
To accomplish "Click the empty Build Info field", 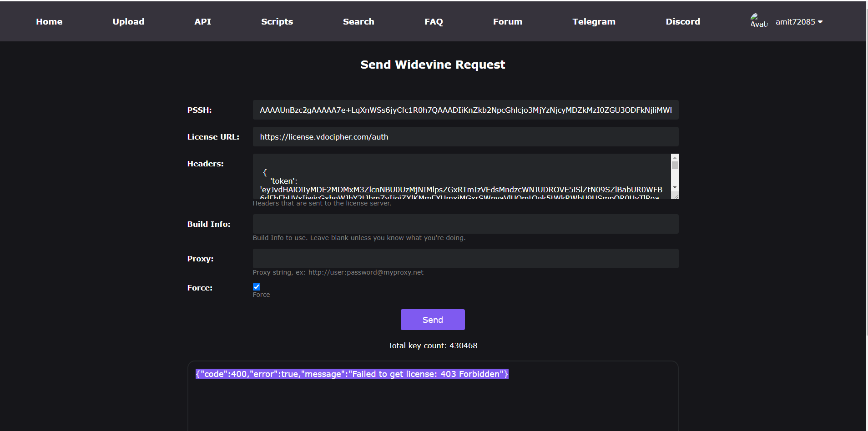I will (x=465, y=224).
